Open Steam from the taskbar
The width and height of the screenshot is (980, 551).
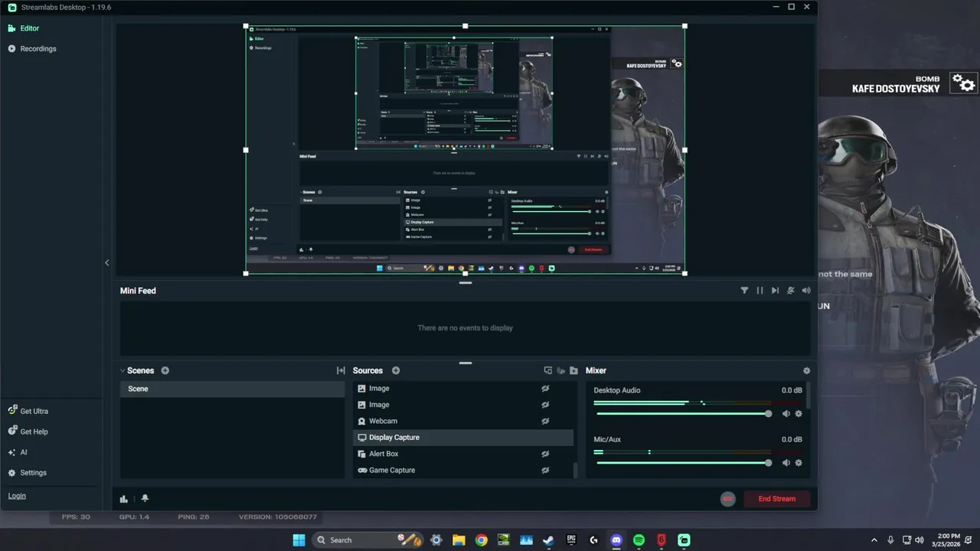point(548,540)
